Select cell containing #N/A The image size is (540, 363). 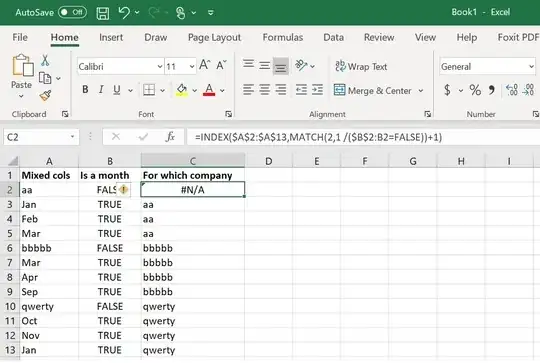(193, 190)
